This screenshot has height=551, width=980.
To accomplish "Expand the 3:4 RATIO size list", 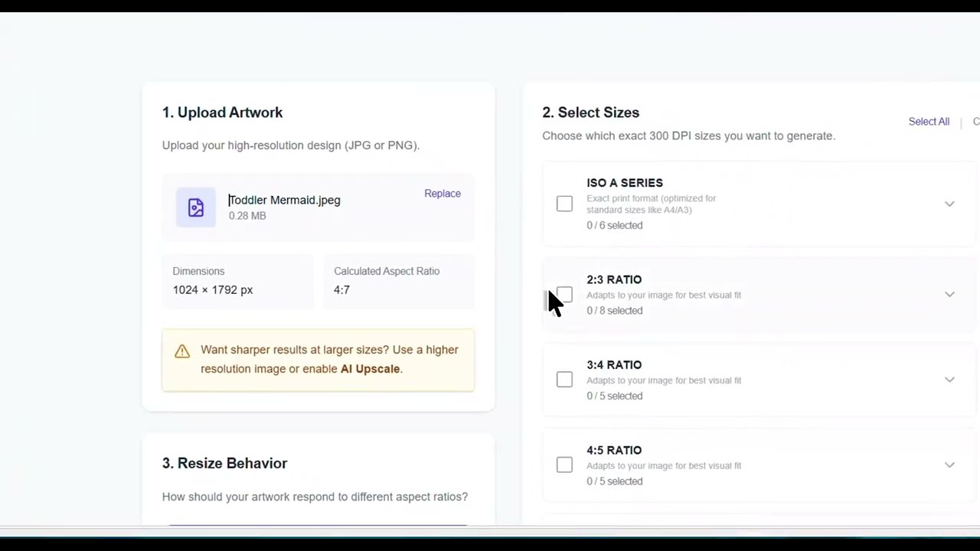I will click(x=949, y=380).
